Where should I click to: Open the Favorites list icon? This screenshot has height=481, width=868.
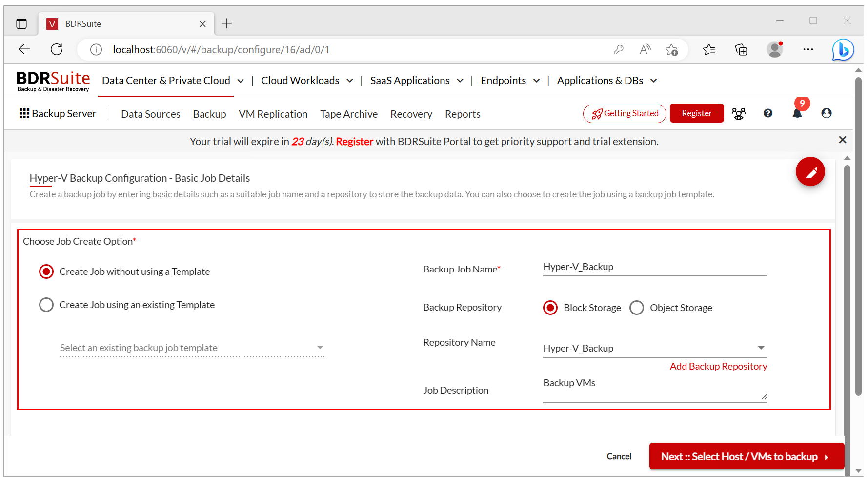(x=709, y=49)
